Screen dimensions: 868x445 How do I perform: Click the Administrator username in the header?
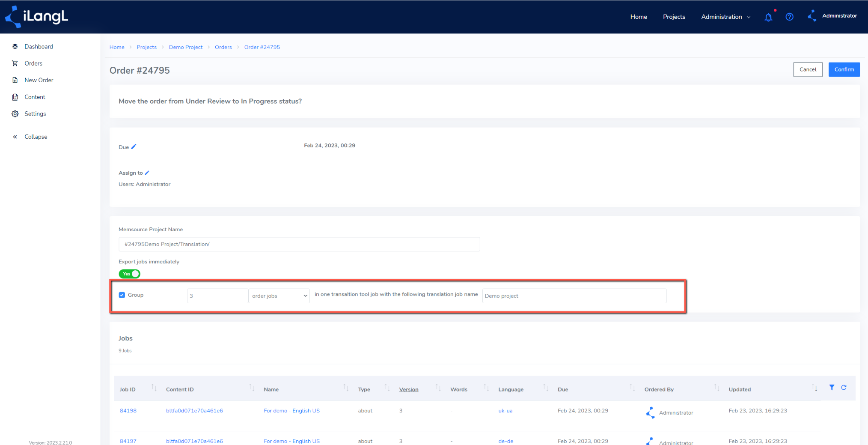pyautogui.click(x=839, y=16)
